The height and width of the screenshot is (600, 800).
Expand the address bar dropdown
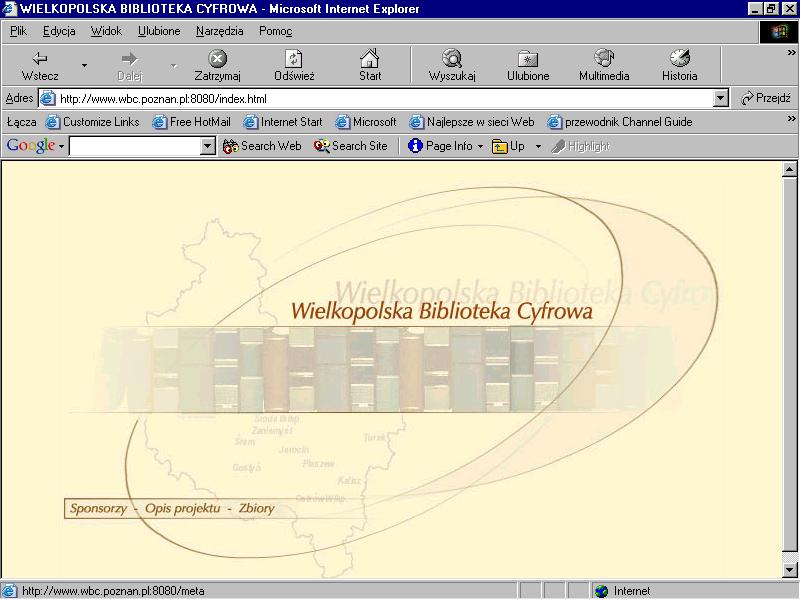point(720,98)
